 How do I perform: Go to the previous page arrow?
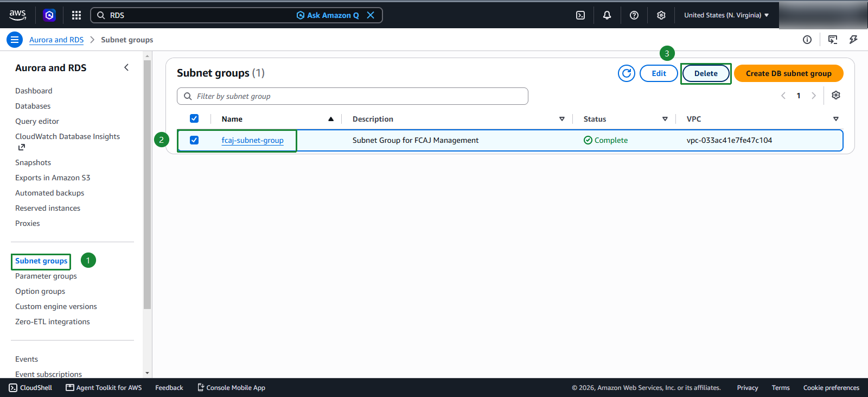tap(783, 96)
